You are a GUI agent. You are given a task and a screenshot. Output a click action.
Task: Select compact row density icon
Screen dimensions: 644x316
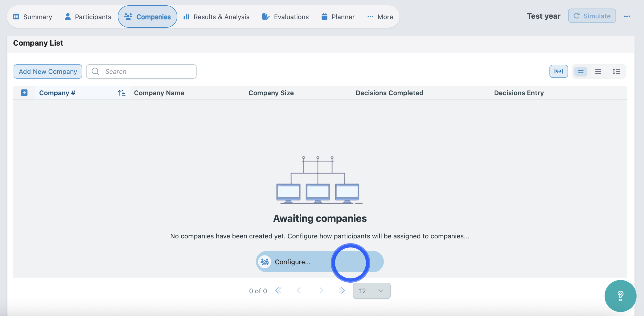[x=581, y=71]
